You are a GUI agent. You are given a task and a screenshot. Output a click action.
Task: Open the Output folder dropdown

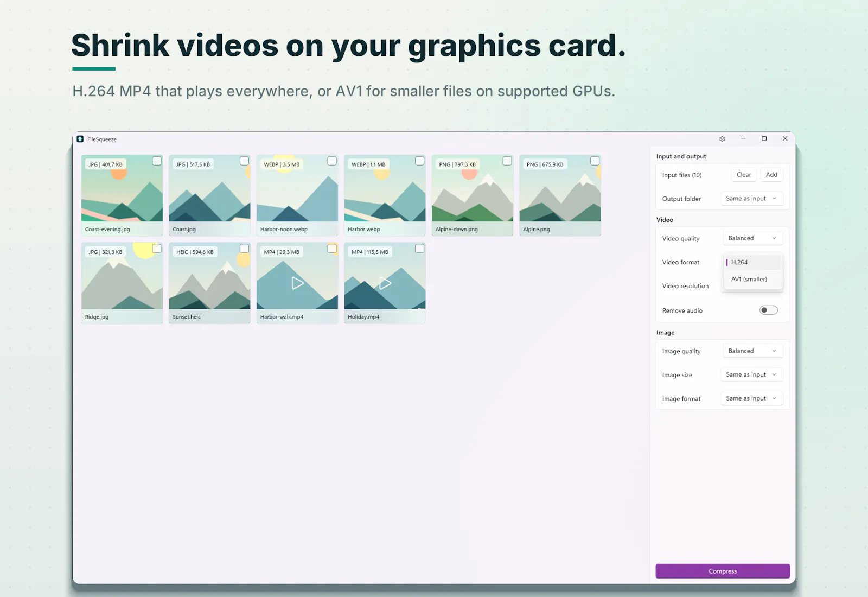pyautogui.click(x=751, y=199)
